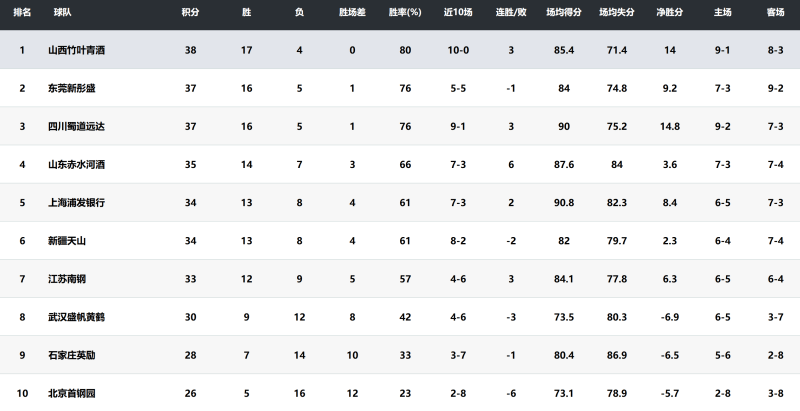Click the 积分 column header

point(190,13)
